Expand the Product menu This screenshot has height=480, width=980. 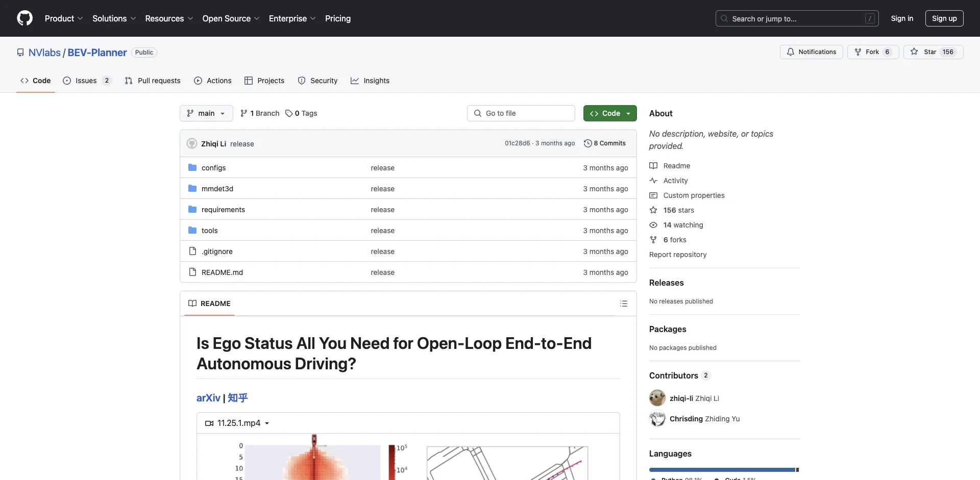[x=64, y=18]
